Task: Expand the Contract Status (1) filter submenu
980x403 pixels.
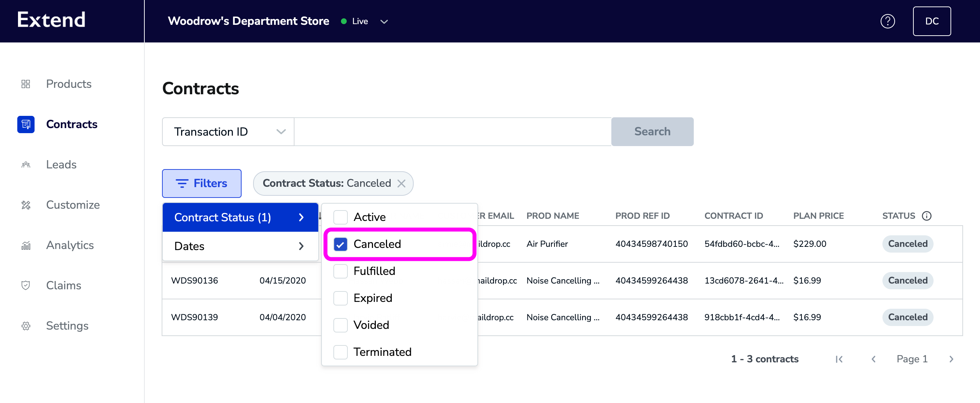Action: [x=240, y=217]
